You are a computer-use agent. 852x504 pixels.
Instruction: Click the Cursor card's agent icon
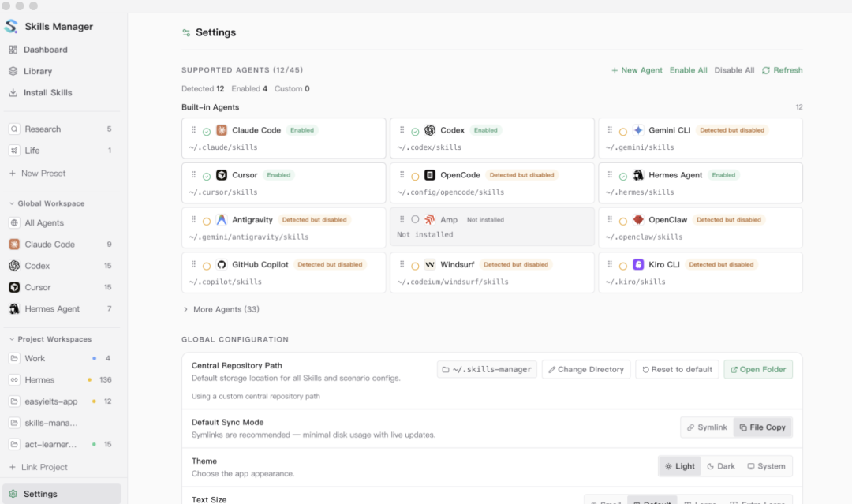[222, 175]
